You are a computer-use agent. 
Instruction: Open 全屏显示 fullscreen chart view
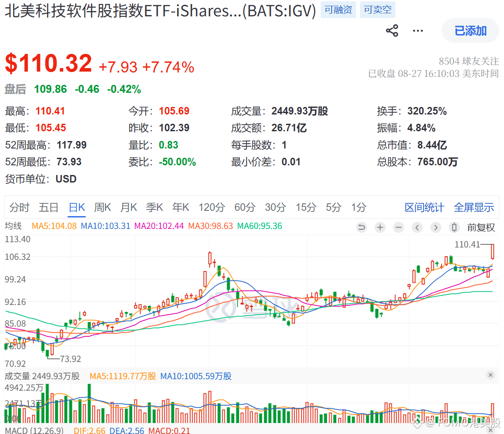(x=474, y=208)
